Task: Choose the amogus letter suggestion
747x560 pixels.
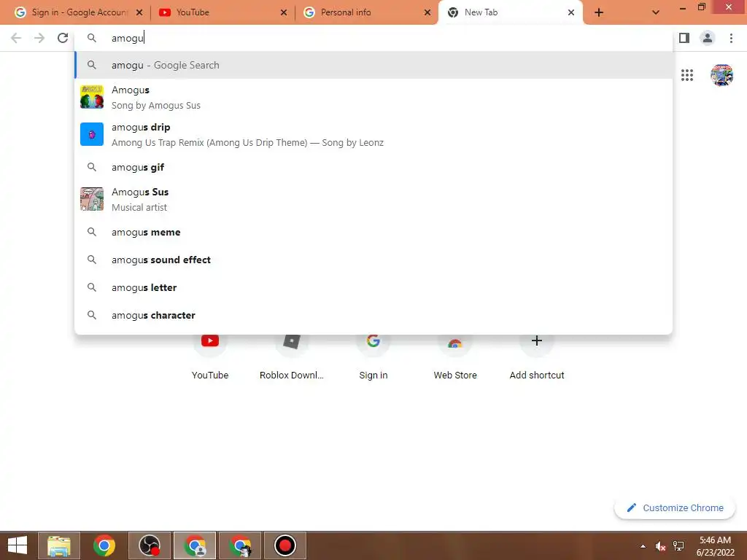Action: pyautogui.click(x=373, y=287)
